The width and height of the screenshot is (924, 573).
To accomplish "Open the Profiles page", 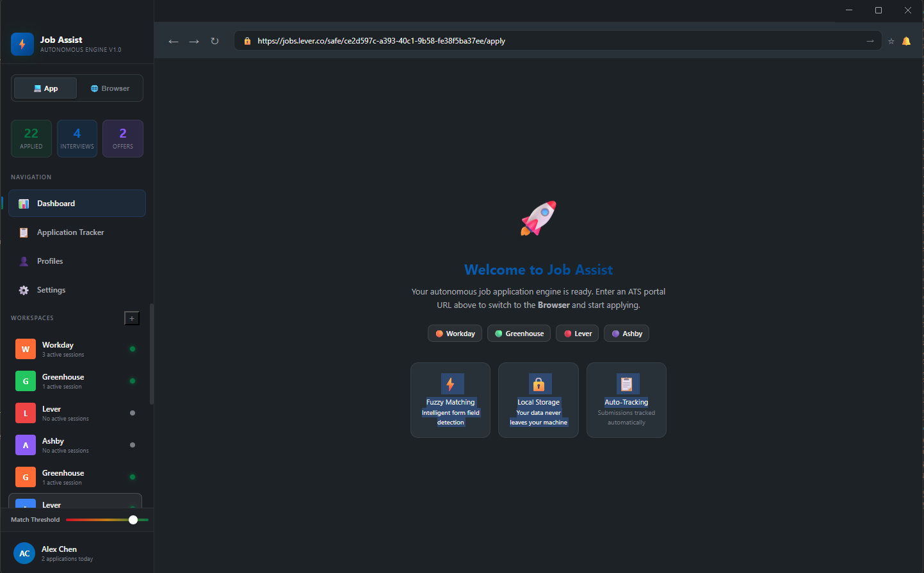I will (77, 261).
